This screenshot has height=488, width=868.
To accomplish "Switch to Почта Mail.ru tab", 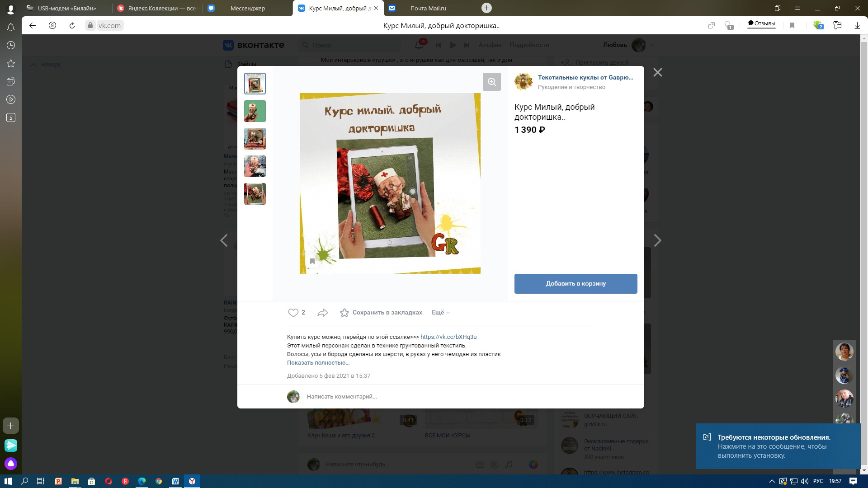I will [x=428, y=8].
